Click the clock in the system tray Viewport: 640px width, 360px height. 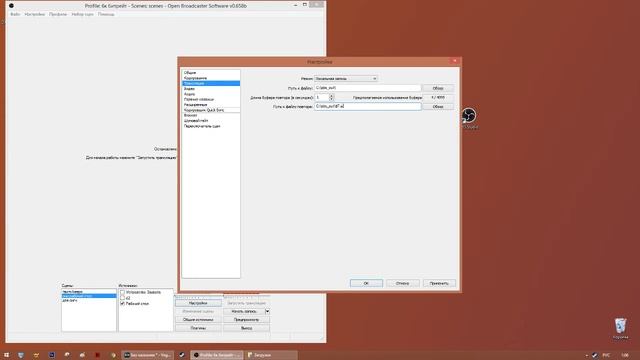pyautogui.click(x=625, y=355)
